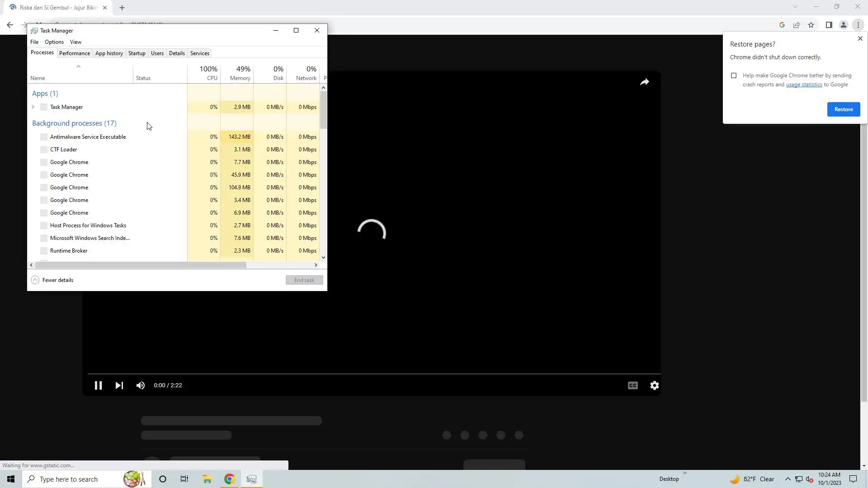Expand the Task Manager app entry
Image resolution: width=868 pixels, height=488 pixels.
coord(33,107)
